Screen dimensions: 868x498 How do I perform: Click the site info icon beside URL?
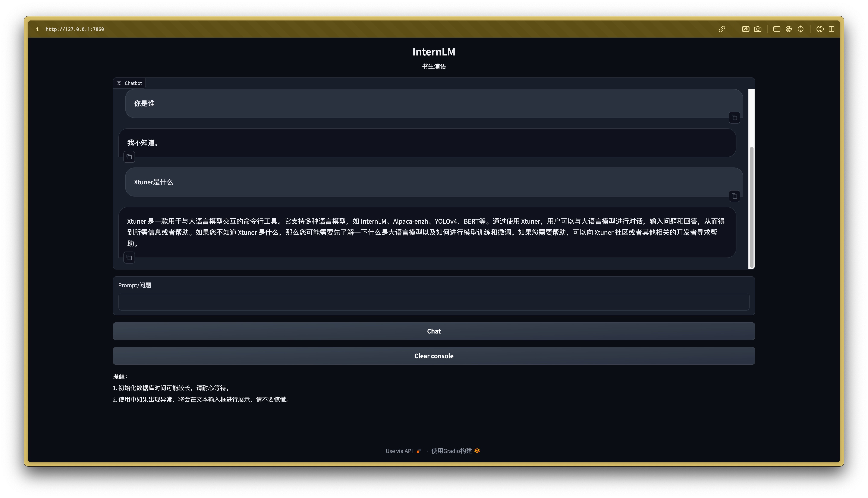pos(37,29)
